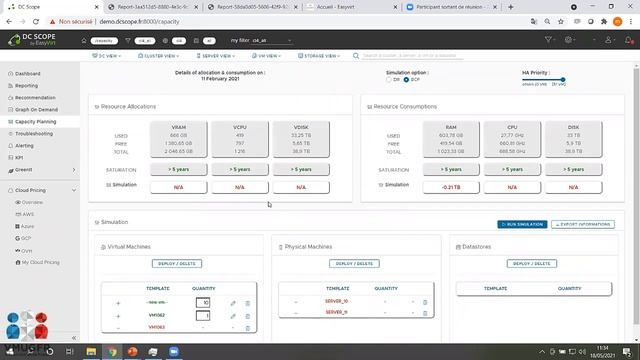Screen dimensions: 640x360
Task: Delete the SERVER_10 row with trash icon
Action: (x=425, y=302)
